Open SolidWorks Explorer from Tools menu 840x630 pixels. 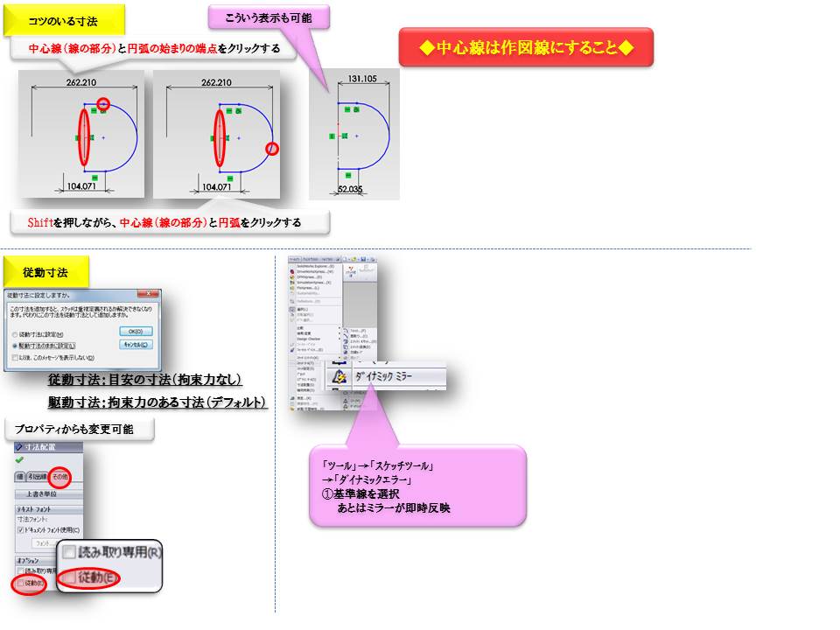coord(313,265)
